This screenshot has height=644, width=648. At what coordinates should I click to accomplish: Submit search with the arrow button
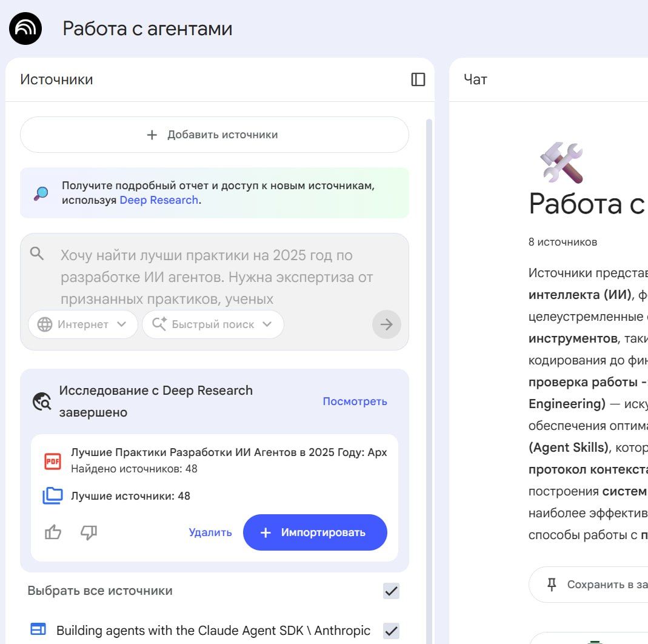click(386, 324)
